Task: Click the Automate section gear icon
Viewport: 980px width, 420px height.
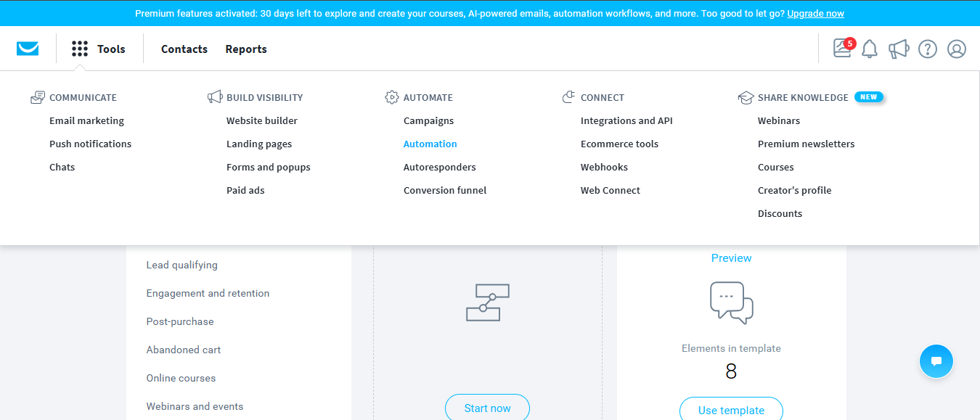Action: [392, 96]
